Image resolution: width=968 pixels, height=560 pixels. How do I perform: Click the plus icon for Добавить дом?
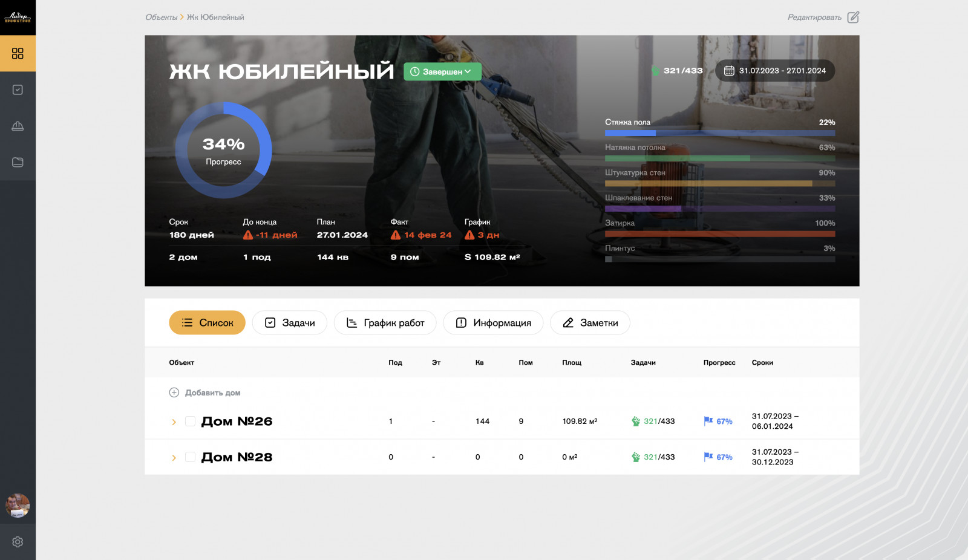pos(174,392)
